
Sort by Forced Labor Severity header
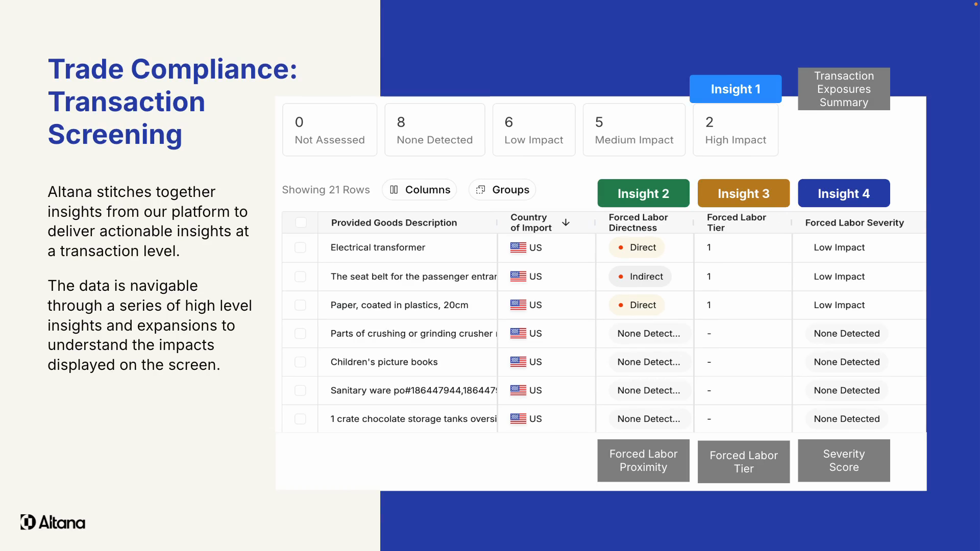[854, 222]
